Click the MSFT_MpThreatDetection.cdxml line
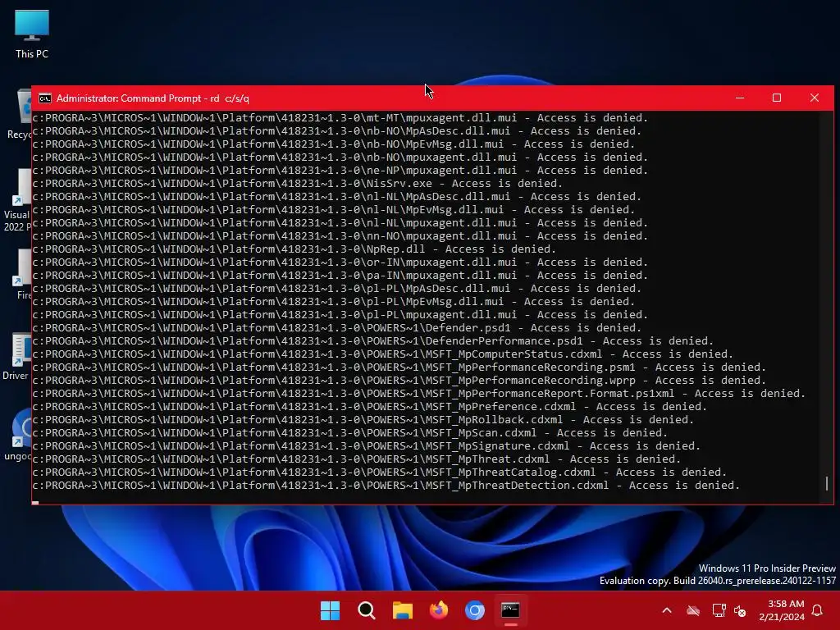 coord(386,486)
